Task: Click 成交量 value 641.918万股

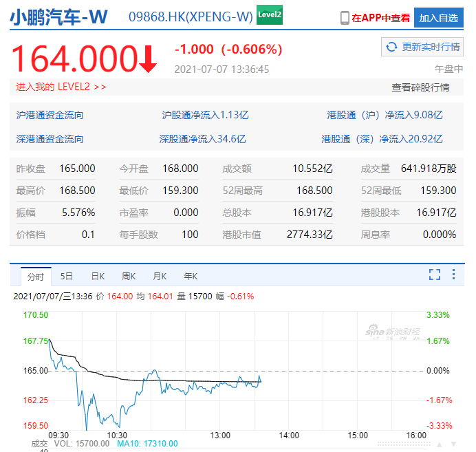Action: tap(429, 169)
